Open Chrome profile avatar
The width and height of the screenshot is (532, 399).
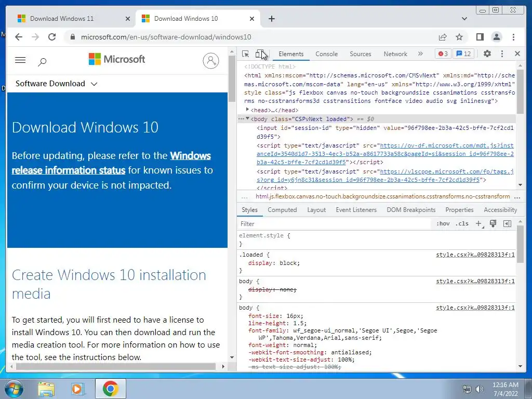click(496, 37)
